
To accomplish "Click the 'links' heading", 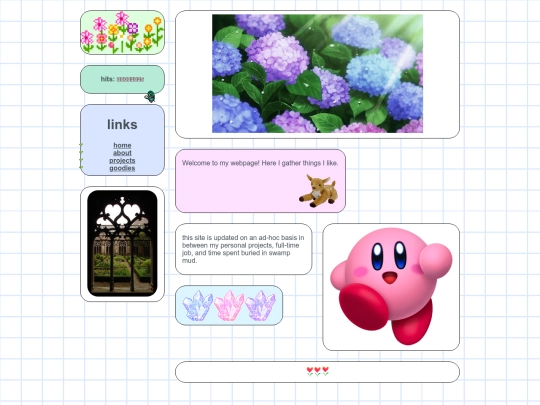I will tap(122, 124).
